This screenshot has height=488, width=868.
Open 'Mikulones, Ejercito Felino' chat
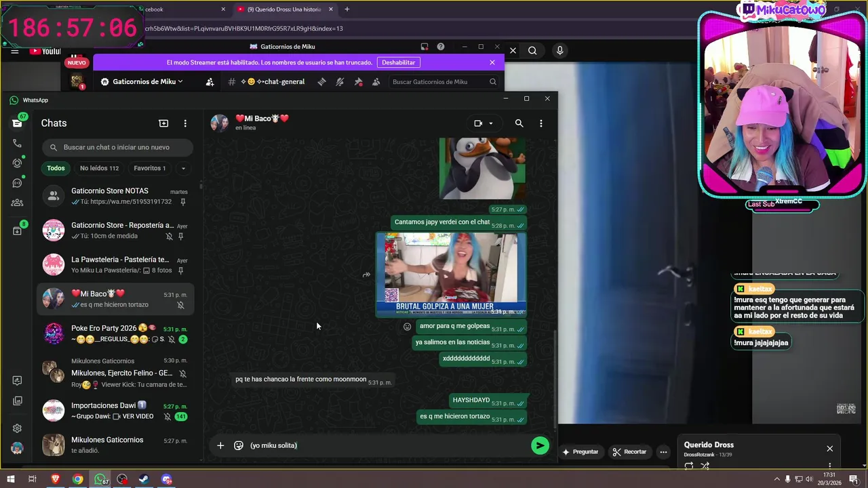(x=116, y=372)
